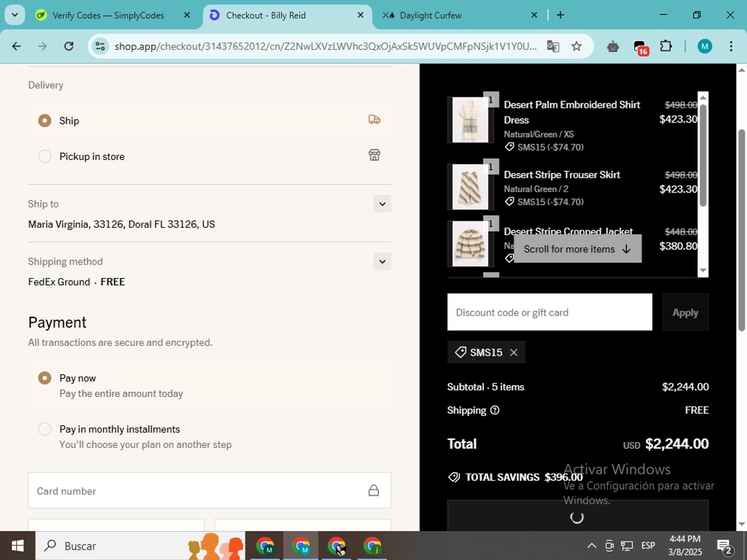
Task: Click the FedEx Ground · FREE text
Action: click(x=76, y=282)
